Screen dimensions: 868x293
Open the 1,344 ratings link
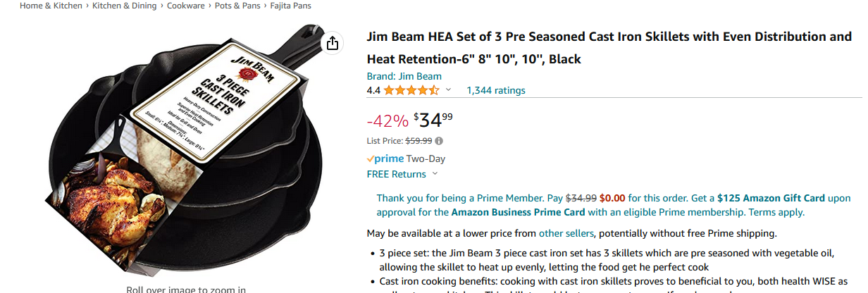(x=495, y=90)
